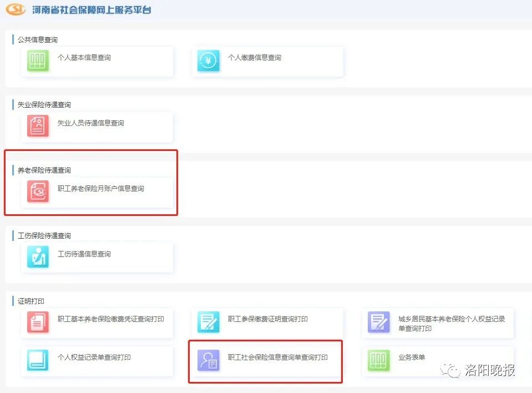This screenshot has width=532, height=393.
Task: Open 个人基本信息查询 link
Action: (84, 58)
